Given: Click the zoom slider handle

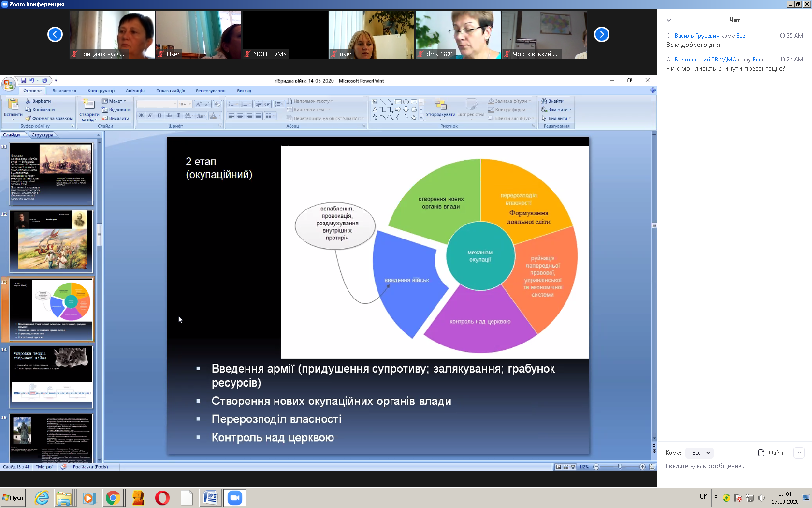Looking at the screenshot, I should click(620, 467).
